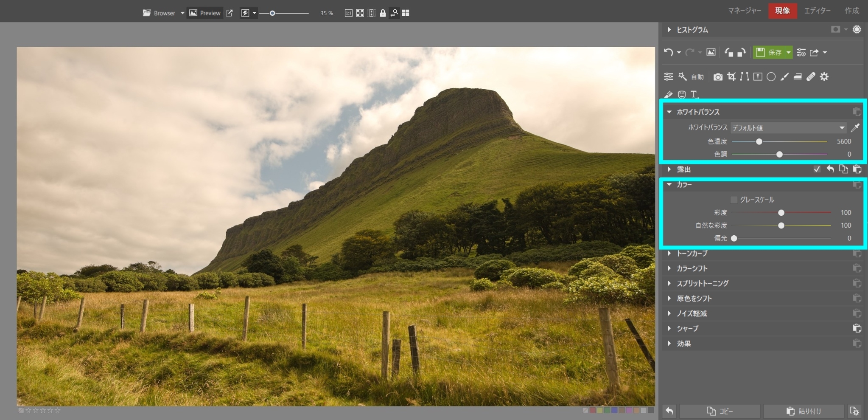Image resolution: width=868 pixels, height=420 pixels.
Task: Open Preview in external window icon
Action: point(229,13)
